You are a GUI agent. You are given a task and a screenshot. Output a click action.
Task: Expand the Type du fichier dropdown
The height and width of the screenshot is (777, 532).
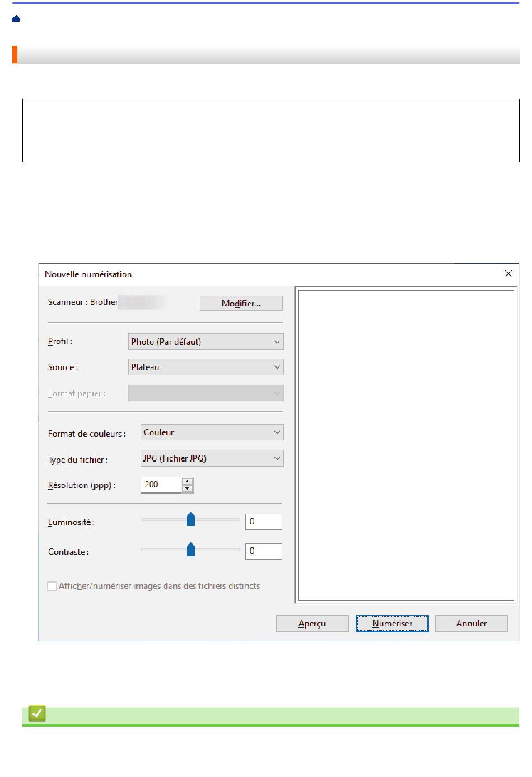tap(212, 458)
